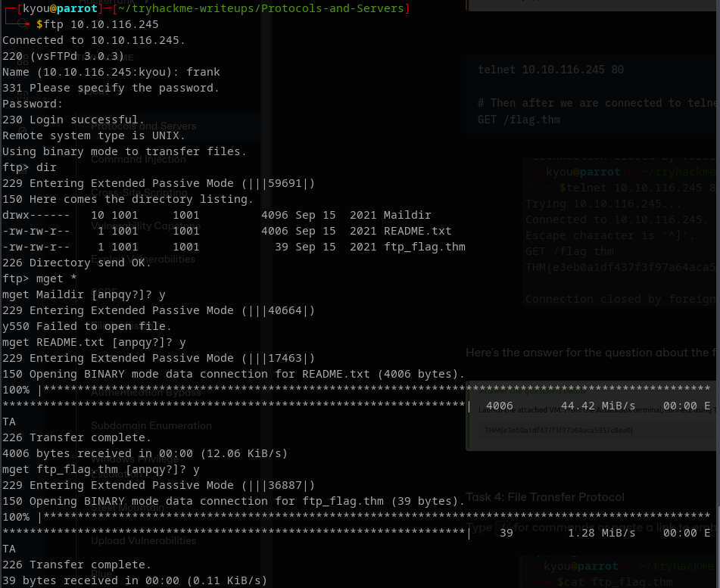Click README.txt in the FTP directory listing
720x588 pixels.
click(x=417, y=231)
